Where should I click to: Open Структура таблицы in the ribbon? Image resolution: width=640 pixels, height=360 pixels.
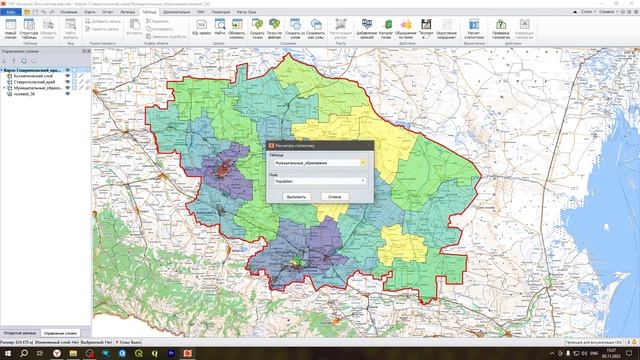point(29,29)
